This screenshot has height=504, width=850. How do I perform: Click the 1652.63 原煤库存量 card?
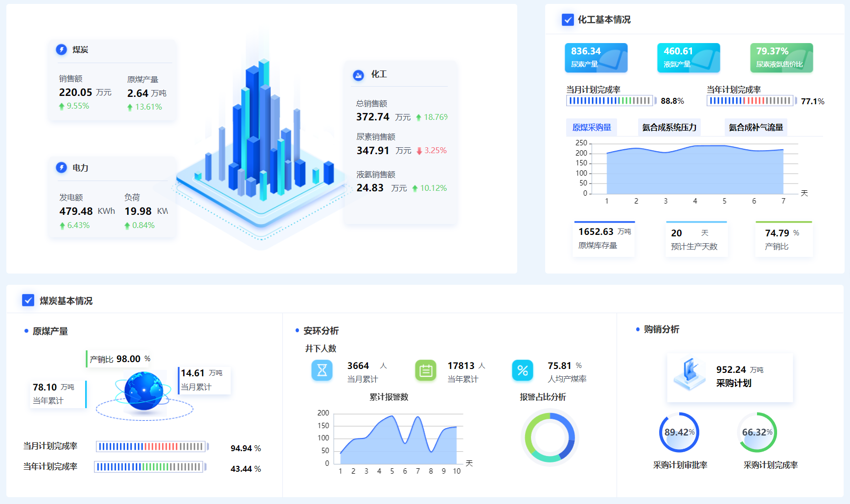tap(603, 239)
